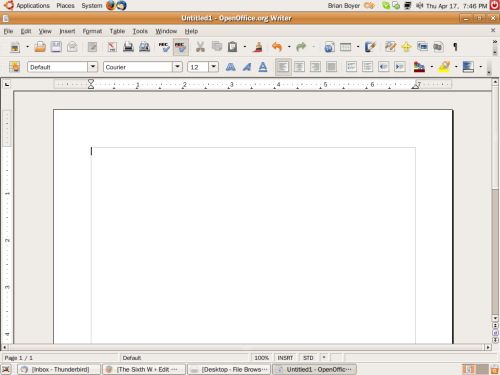Open Gallery icon
The height and width of the screenshot is (375, 500).
(x=422, y=47)
